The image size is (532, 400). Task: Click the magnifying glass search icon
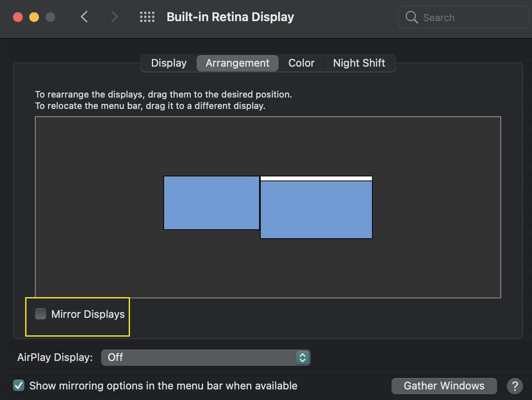coord(411,17)
